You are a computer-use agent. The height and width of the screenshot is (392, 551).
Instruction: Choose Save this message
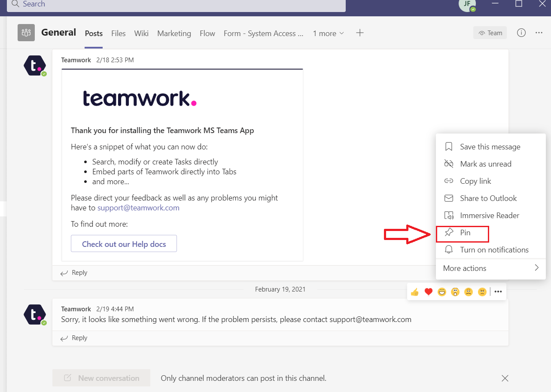tap(490, 146)
